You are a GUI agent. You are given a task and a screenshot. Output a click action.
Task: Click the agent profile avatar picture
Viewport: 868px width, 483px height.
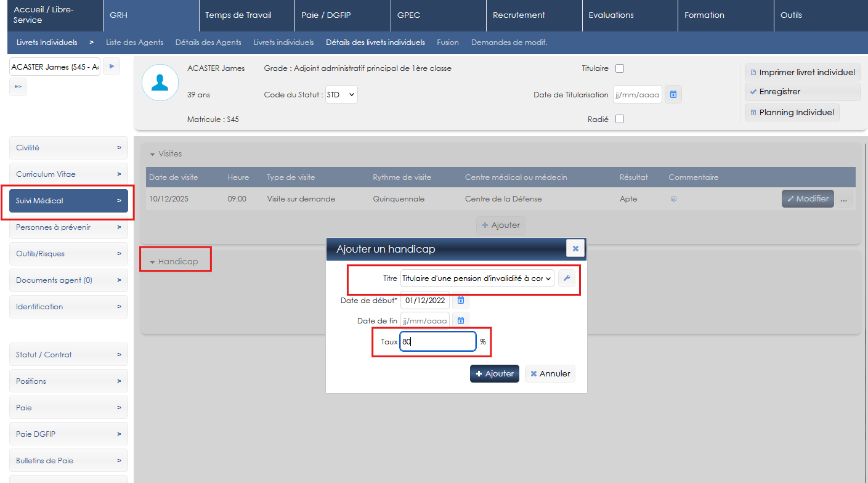tap(160, 83)
